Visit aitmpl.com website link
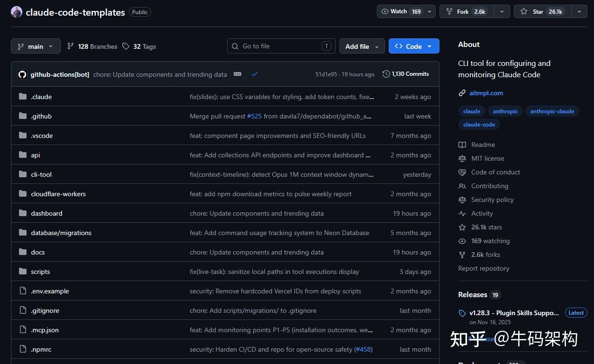Screen dimensions: 594x364 click(x=486, y=93)
